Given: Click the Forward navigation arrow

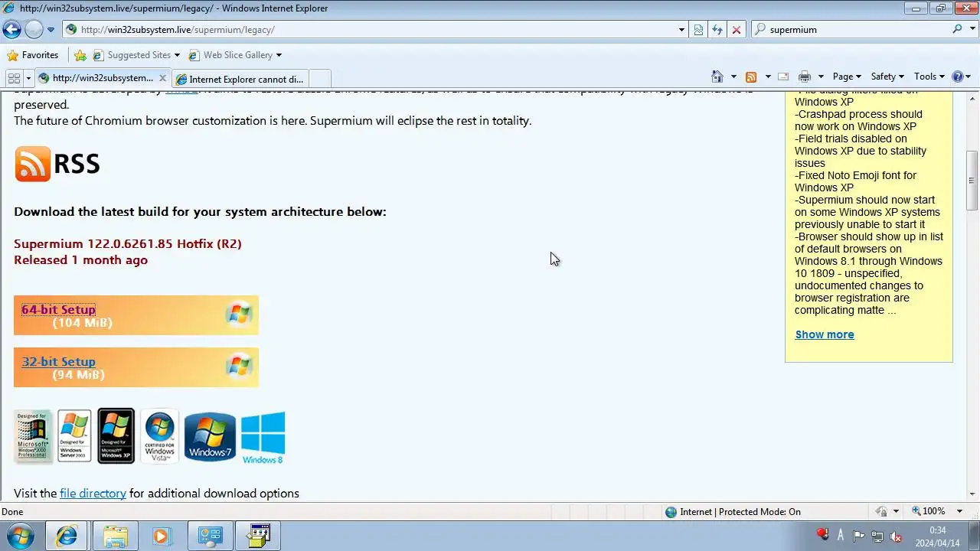Looking at the screenshot, I should click(x=34, y=30).
